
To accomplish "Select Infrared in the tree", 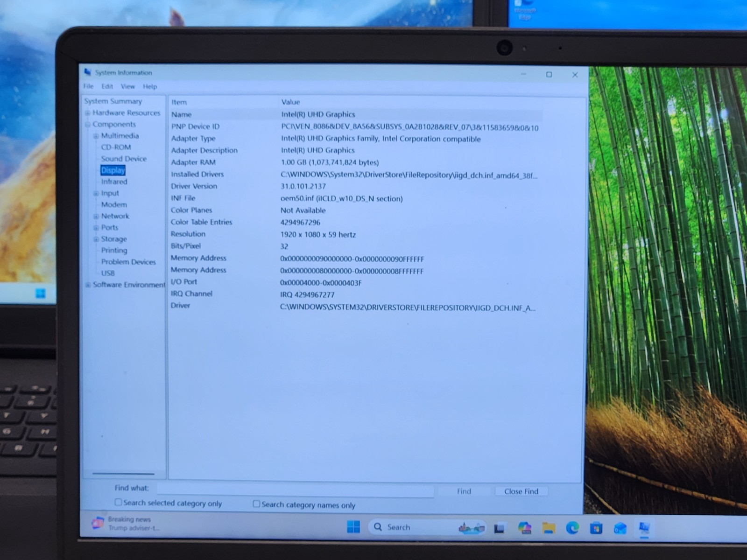I will pos(114,182).
